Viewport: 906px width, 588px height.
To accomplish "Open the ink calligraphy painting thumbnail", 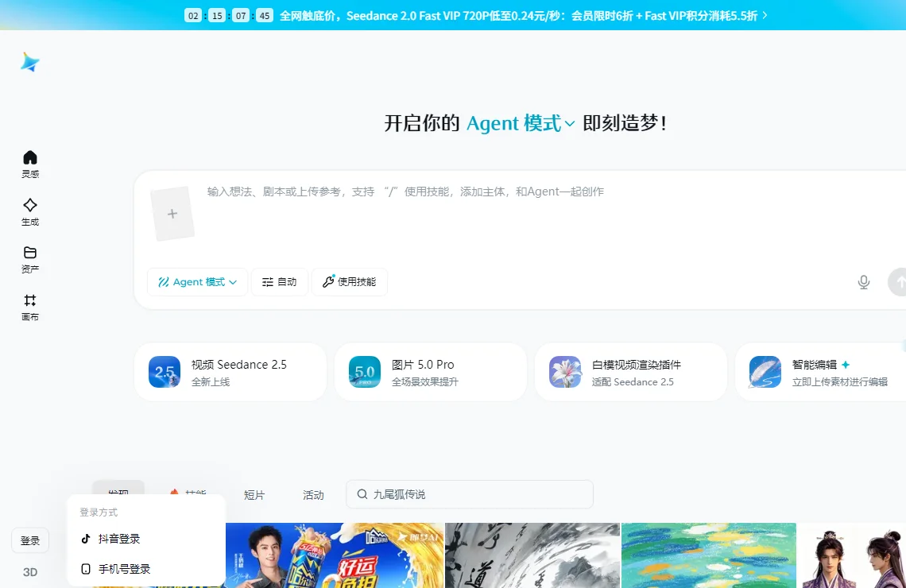I will 532,555.
